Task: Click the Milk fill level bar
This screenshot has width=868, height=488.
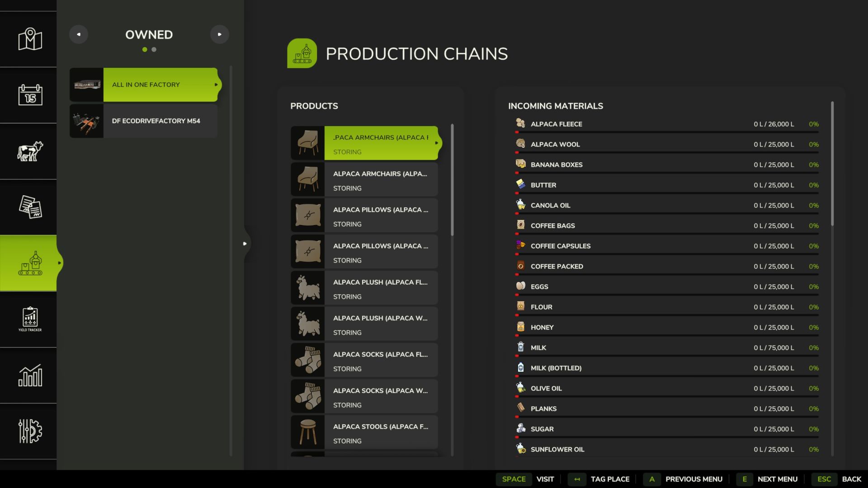Action: (667, 356)
